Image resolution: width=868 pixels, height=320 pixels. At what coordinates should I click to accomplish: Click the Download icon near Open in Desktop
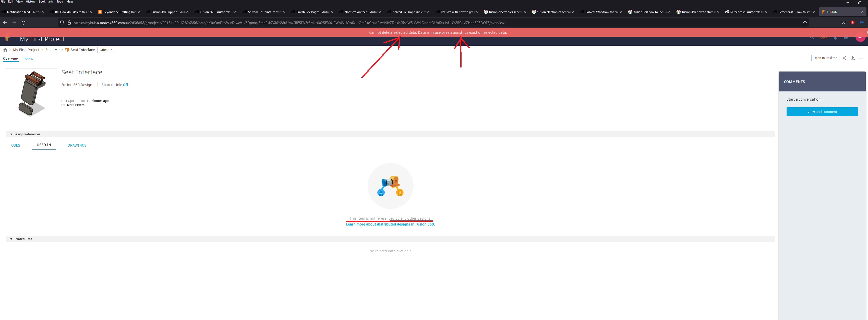(x=852, y=58)
